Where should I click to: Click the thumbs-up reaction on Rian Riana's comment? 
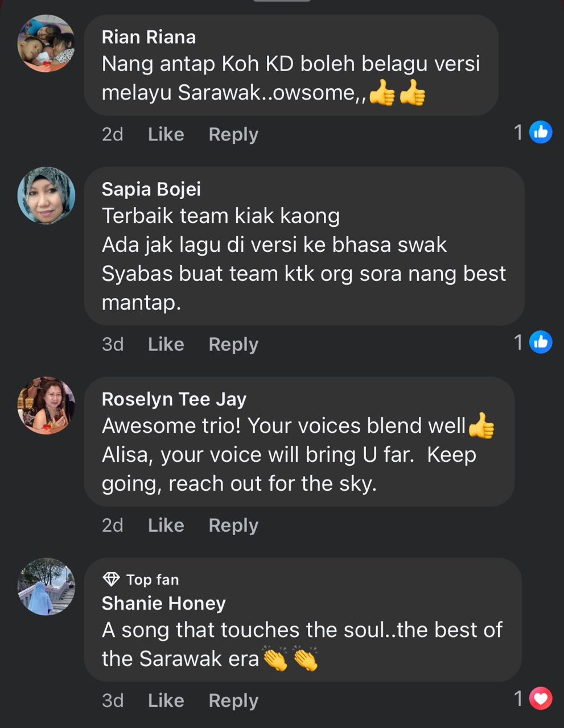coord(540,133)
